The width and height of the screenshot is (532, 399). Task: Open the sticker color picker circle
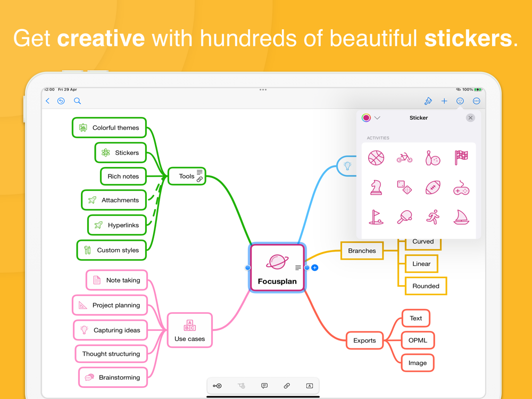click(x=366, y=118)
